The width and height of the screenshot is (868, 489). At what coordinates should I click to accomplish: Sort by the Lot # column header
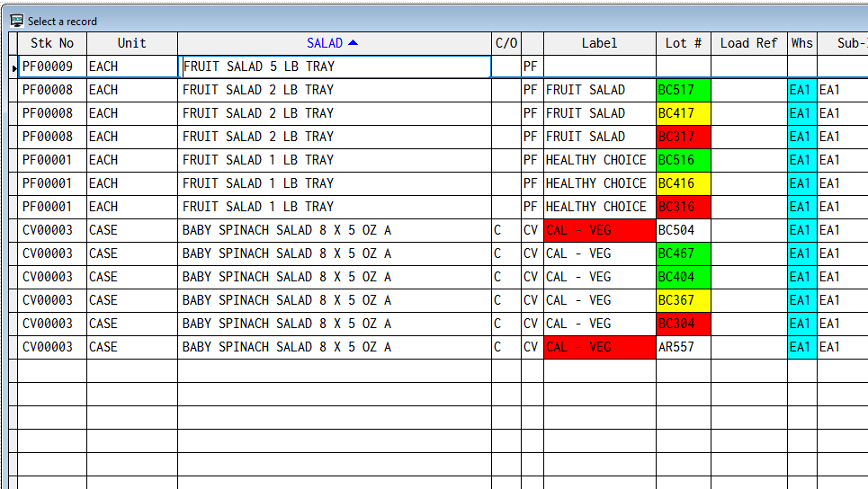[x=683, y=43]
